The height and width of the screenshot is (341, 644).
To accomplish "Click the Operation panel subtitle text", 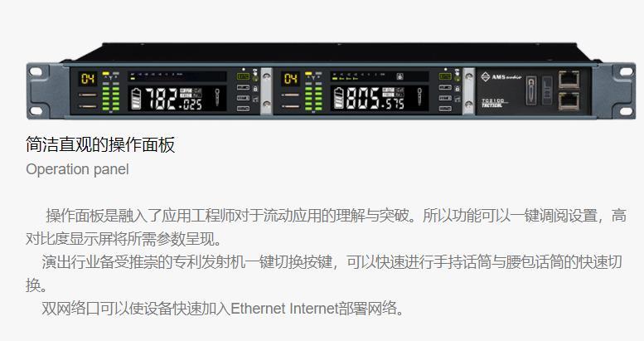I will tap(77, 169).
